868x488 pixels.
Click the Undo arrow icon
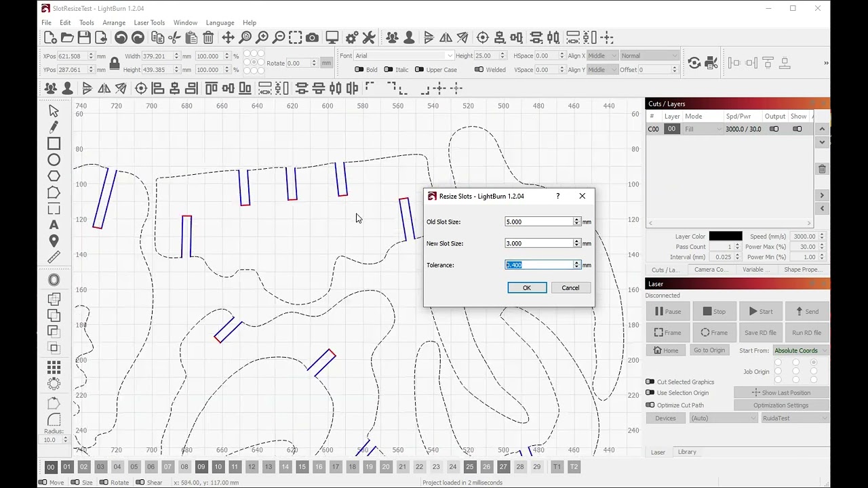coord(121,38)
